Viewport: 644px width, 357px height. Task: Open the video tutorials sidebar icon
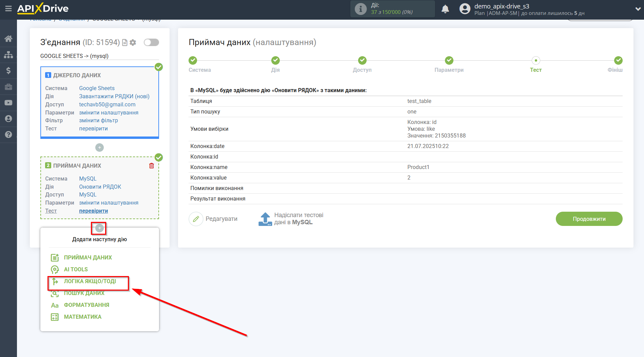tap(8, 103)
